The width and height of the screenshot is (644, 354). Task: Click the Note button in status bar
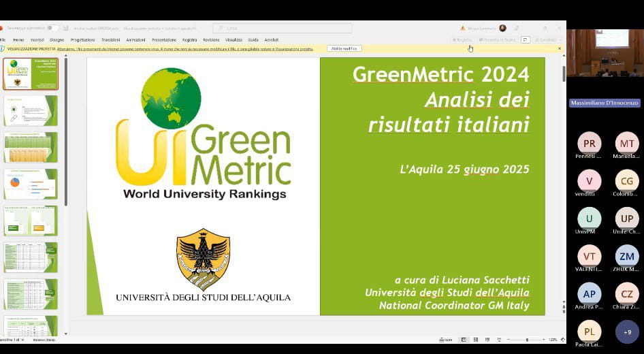tap(446, 340)
